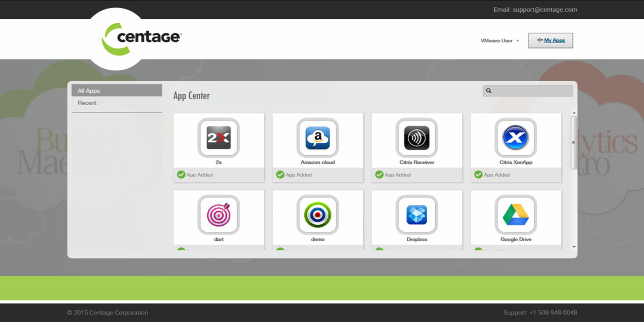This screenshot has height=322, width=644.
Task: Toggle App Added checkmark under 2x
Action: point(181,174)
